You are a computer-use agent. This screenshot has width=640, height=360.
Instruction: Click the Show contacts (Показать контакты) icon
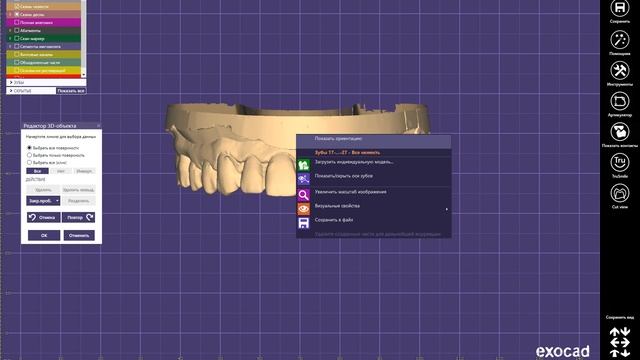pos(620,132)
